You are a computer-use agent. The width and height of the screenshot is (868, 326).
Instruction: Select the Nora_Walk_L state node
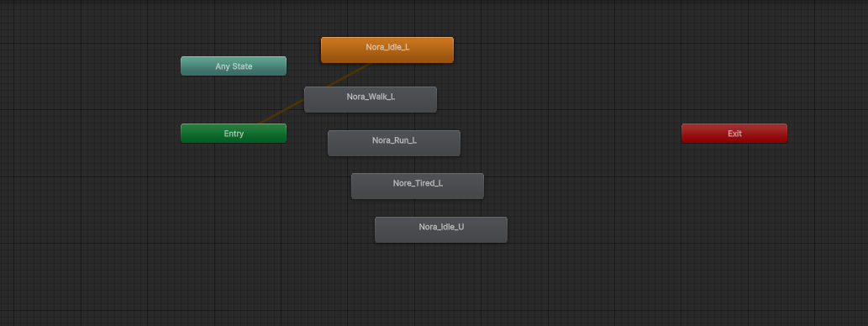(371, 100)
